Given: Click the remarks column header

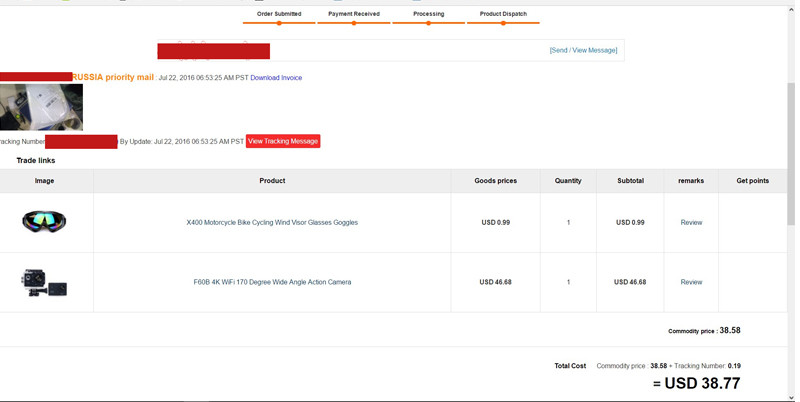Looking at the screenshot, I should click(x=691, y=181).
